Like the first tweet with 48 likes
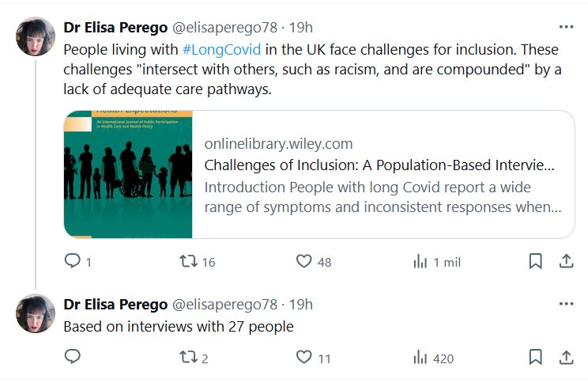The height and width of the screenshot is (383, 588). tap(304, 262)
